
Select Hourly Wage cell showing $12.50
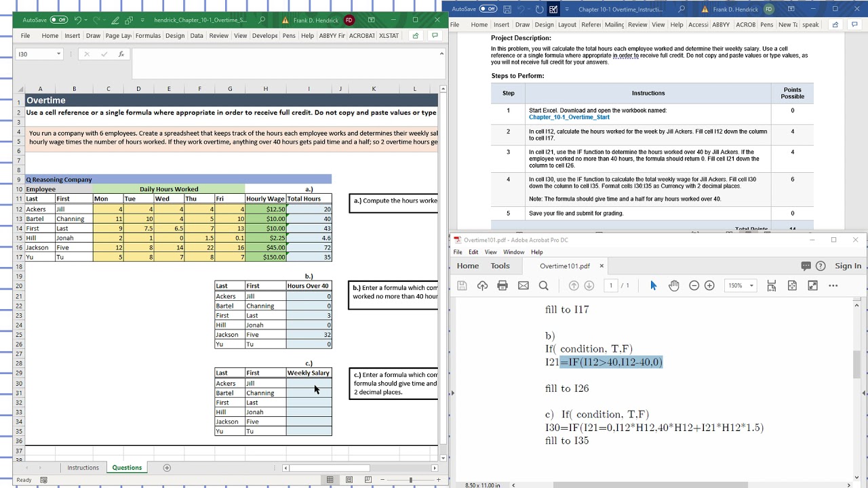[x=265, y=209]
